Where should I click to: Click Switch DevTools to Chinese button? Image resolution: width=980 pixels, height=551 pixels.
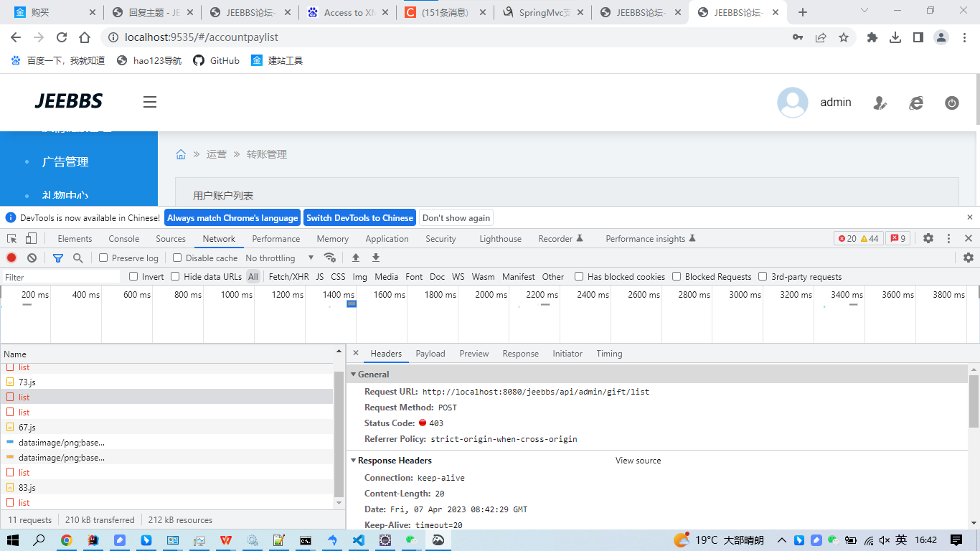point(359,218)
